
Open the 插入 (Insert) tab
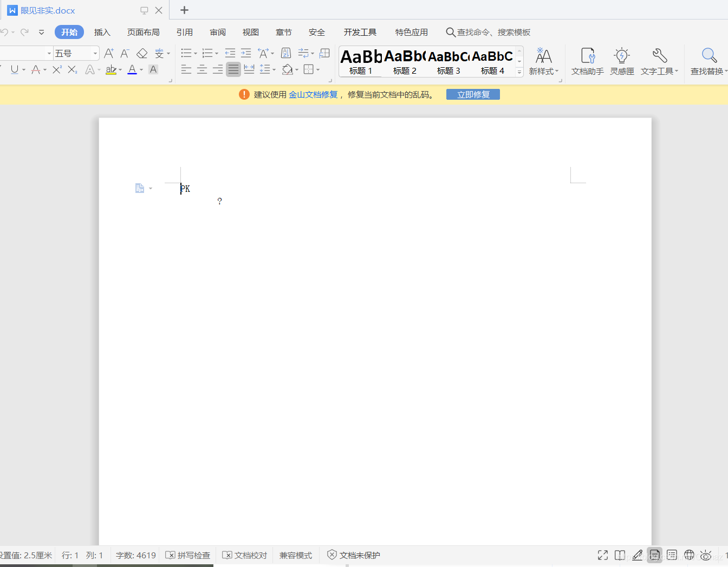pos(102,32)
